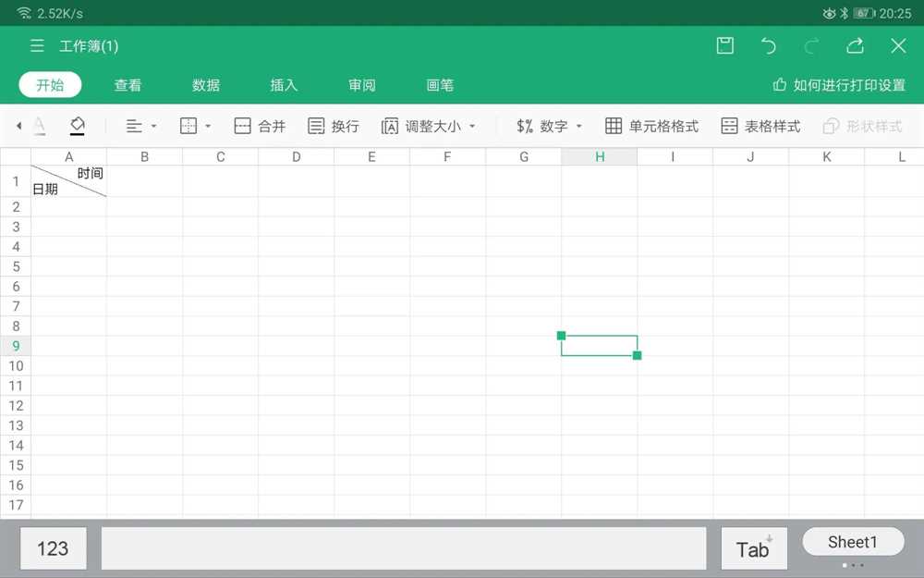Select the fill color bucket tool
This screenshot has height=578, width=924.
coord(78,126)
